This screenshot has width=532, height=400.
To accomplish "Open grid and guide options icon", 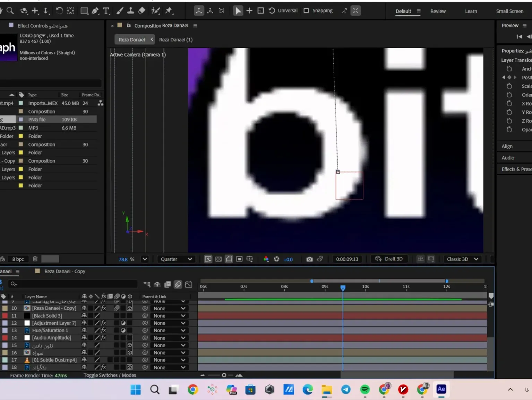I will tap(250, 259).
